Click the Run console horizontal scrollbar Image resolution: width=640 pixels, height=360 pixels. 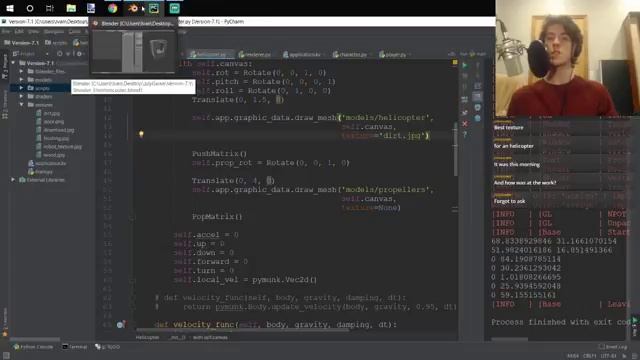510,338
